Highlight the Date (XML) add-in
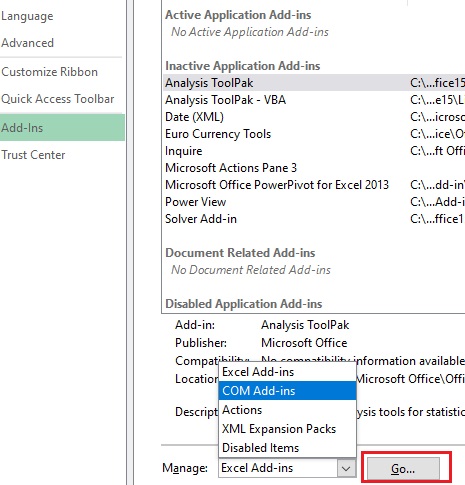Screen dimensions: 465x485 (x=314, y=117)
